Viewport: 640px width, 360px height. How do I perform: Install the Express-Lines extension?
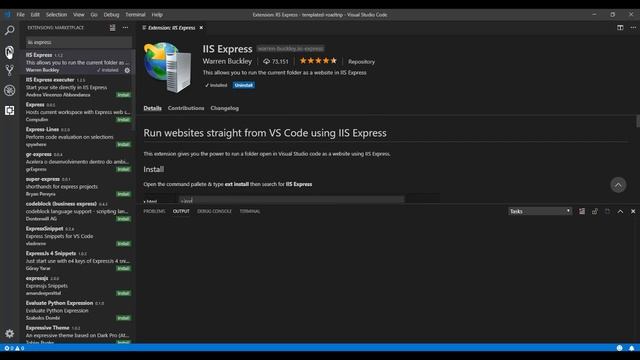click(x=123, y=144)
